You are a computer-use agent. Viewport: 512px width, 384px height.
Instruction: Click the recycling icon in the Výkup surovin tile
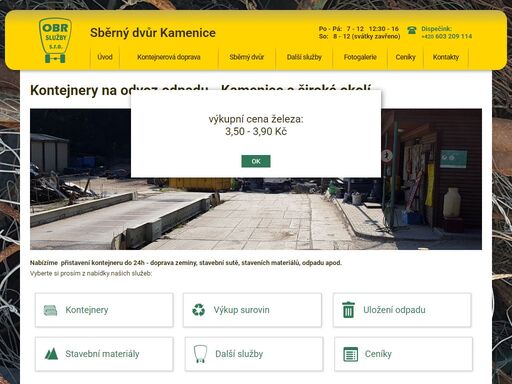coord(199,310)
